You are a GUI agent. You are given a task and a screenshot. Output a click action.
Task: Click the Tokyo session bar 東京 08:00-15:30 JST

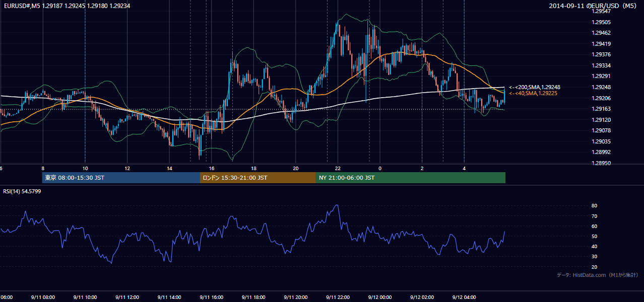click(x=121, y=178)
